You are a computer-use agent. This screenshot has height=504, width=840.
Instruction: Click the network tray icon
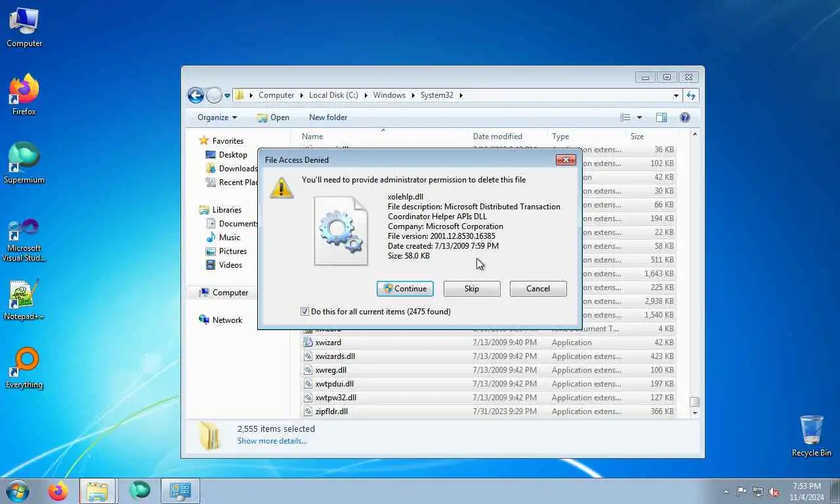[758, 492]
